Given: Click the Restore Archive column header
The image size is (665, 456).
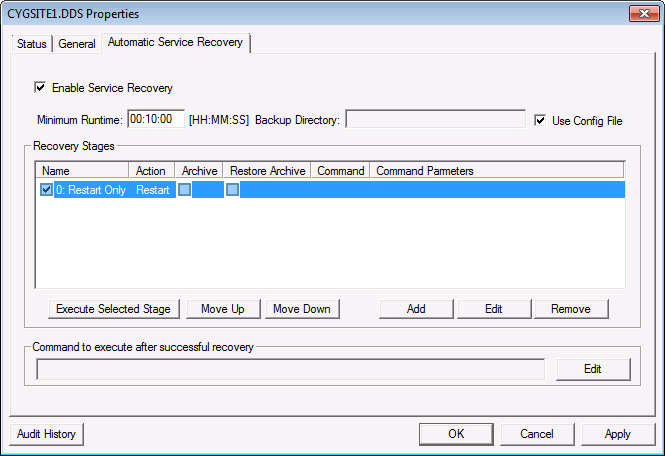Looking at the screenshot, I should coord(268,171).
